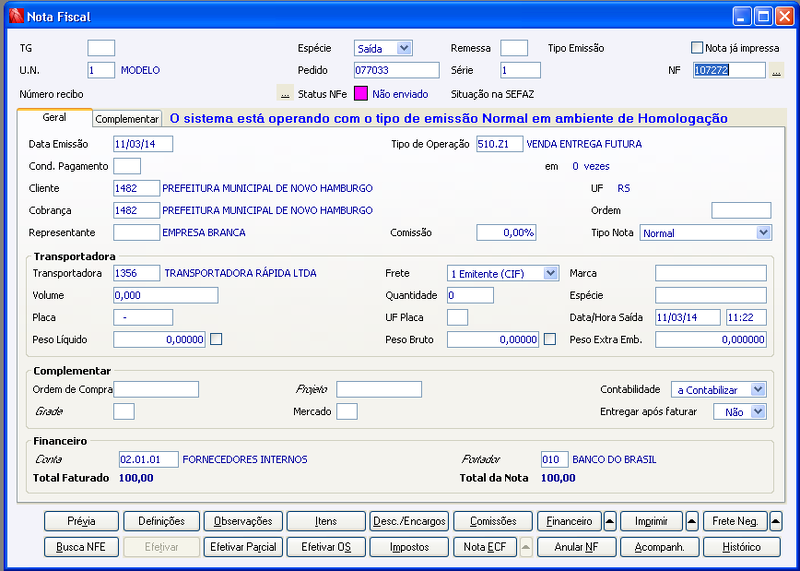The height and width of the screenshot is (571, 800).
Task: Click the Anular NF button
Action: [x=577, y=547]
